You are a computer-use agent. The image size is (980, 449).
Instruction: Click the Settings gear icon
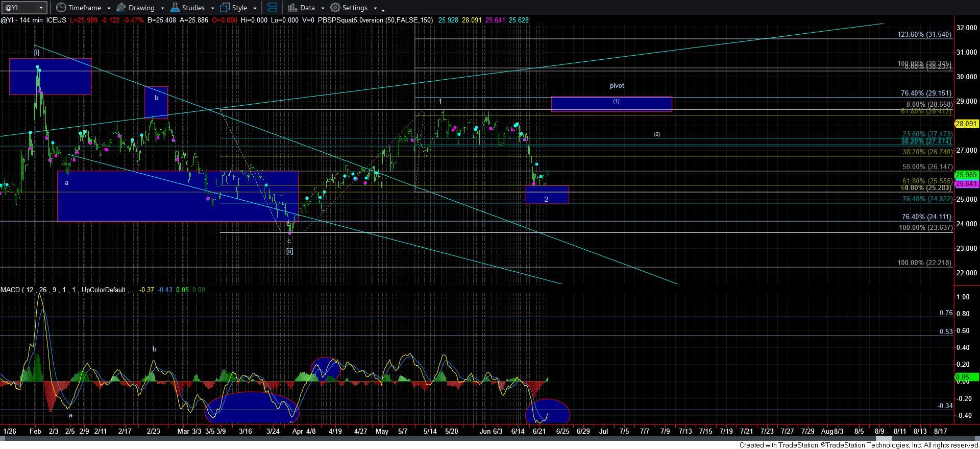335,8
